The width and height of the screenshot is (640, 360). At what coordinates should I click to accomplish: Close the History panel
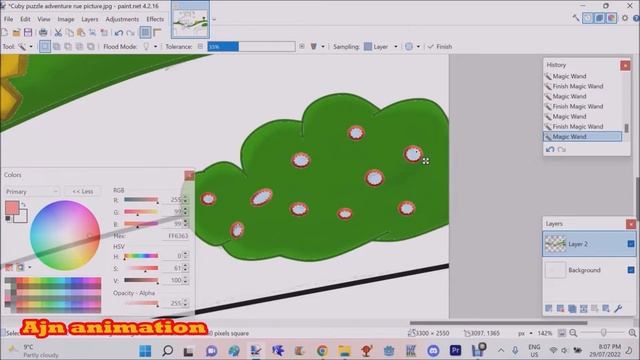[x=625, y=65]
